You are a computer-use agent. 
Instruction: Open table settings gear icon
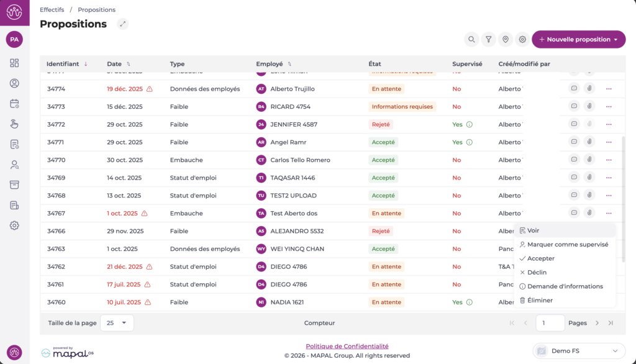pyautogui.click(x=522, y=40)
